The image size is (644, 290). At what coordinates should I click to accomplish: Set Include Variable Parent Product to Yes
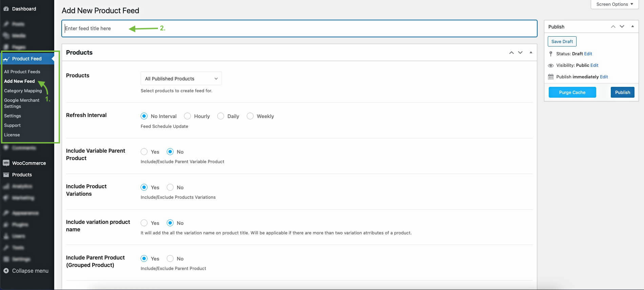(144, 152)
